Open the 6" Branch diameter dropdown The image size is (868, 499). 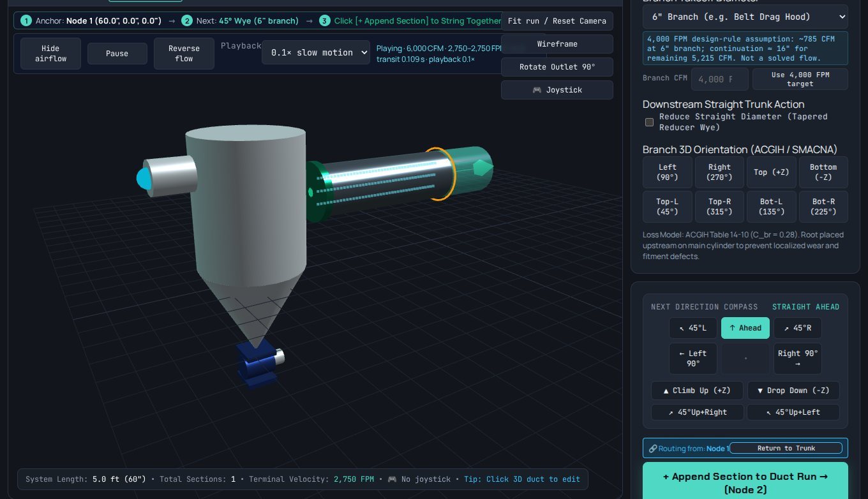pyautogui.click(x=745, y=17)
